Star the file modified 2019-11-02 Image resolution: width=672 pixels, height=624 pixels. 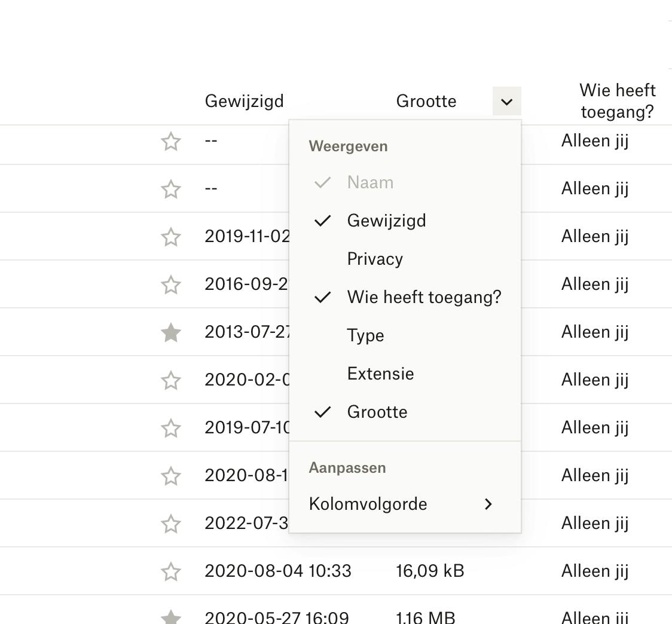click(x=171, y=237)
